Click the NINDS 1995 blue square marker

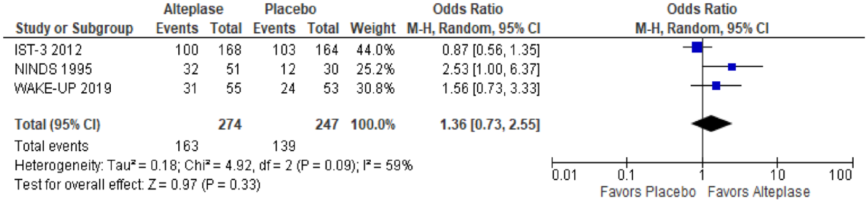click(732, 67)
